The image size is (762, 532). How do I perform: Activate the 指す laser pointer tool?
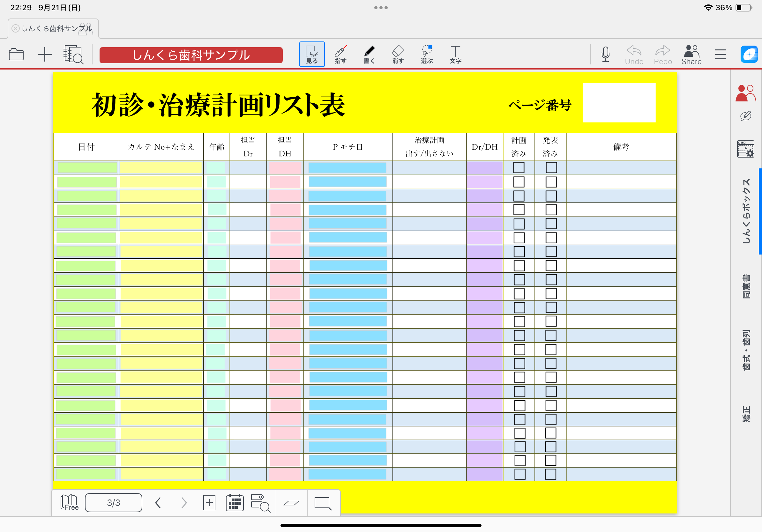(340, 55)
